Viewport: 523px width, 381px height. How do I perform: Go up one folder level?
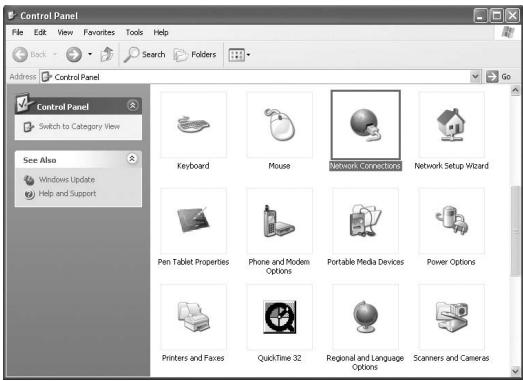[107, 54]
